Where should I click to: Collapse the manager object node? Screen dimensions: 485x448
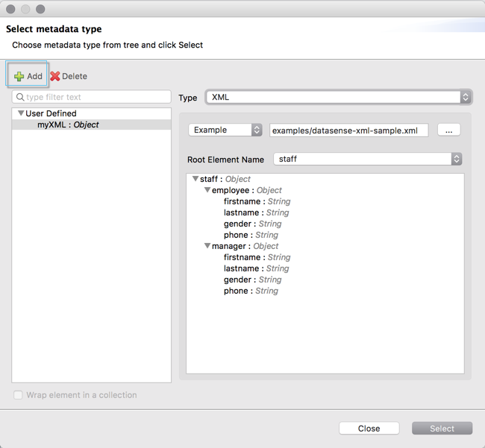(x=207, y=246)
